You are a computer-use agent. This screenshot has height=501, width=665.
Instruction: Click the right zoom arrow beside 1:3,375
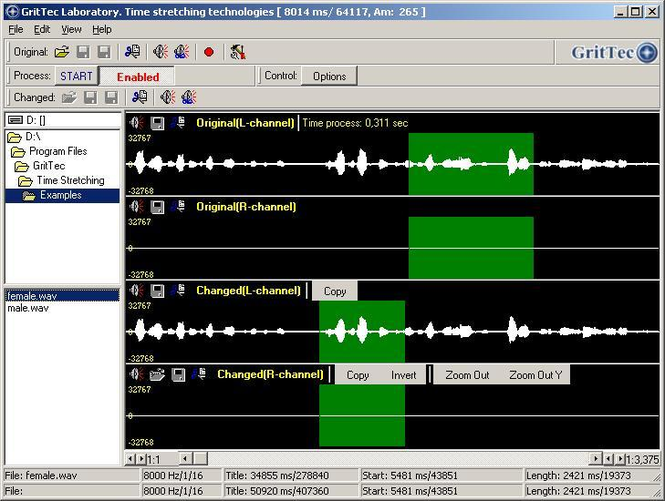621,459
